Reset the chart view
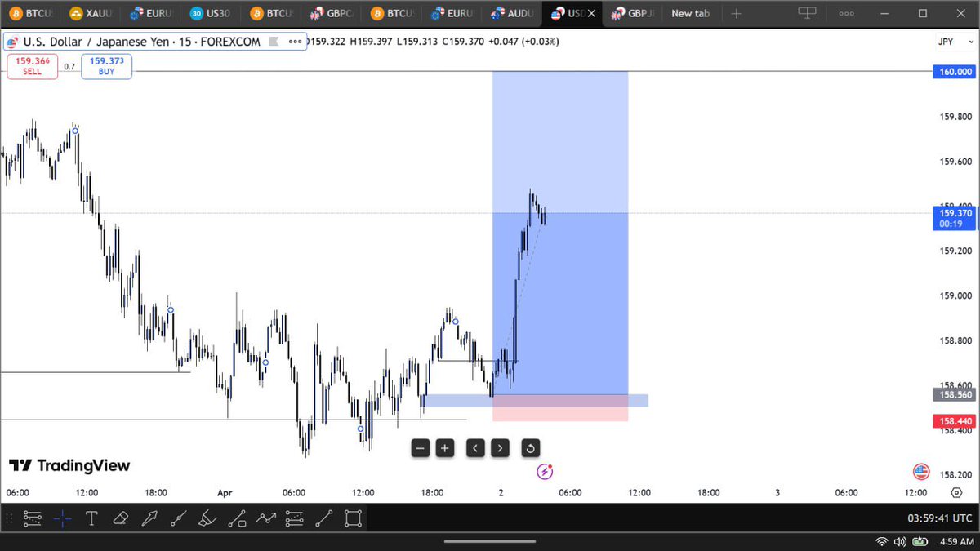The width and height of the screenshot is (980, 551). point(530,447)
